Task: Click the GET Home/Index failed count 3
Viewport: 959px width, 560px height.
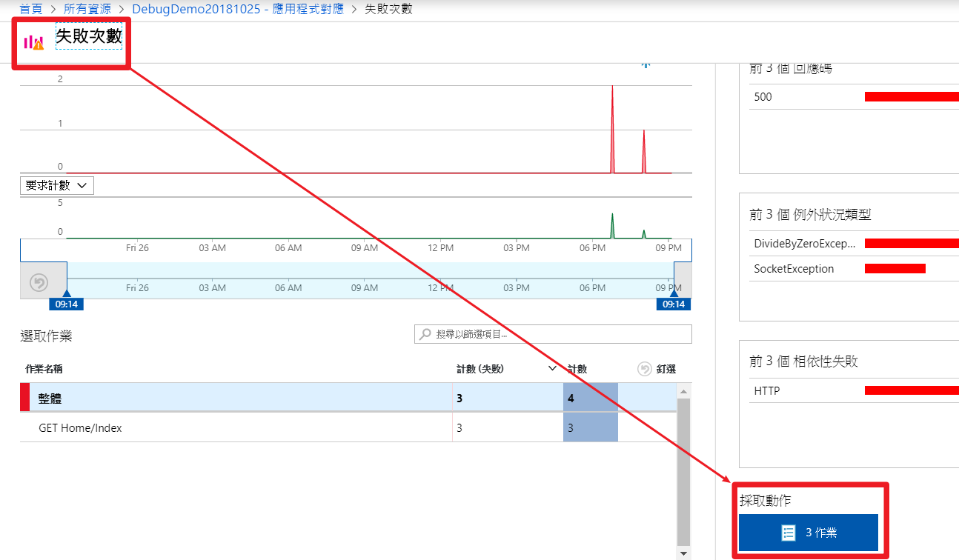Action: coord(459,427)
